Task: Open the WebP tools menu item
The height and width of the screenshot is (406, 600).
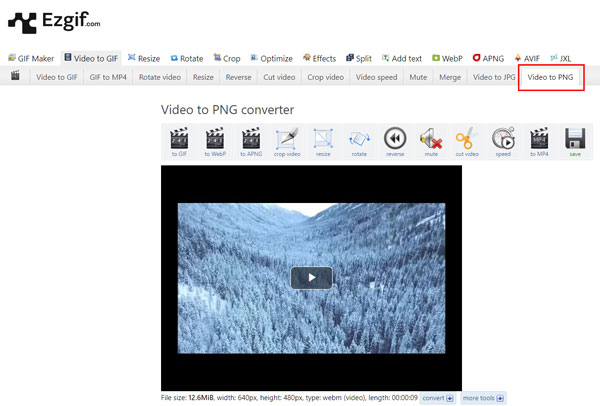Action: click(x=447, y=59)
